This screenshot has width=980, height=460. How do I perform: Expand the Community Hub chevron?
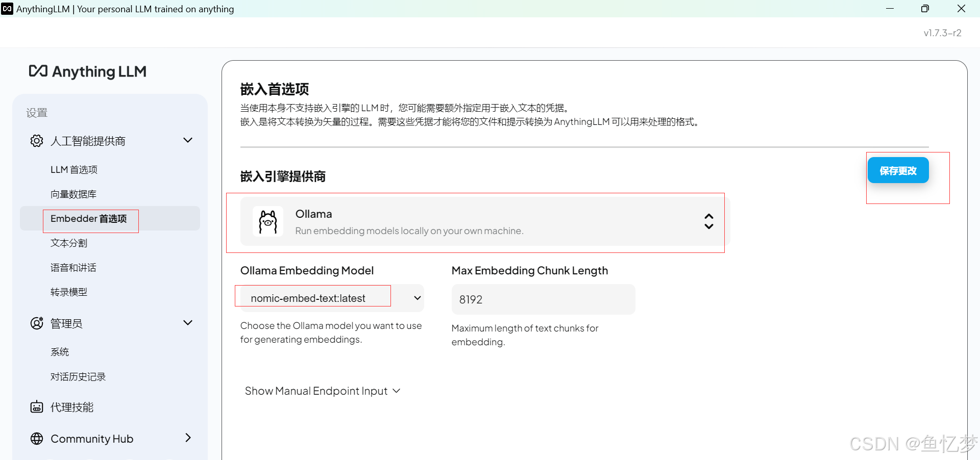coord(188,438)
